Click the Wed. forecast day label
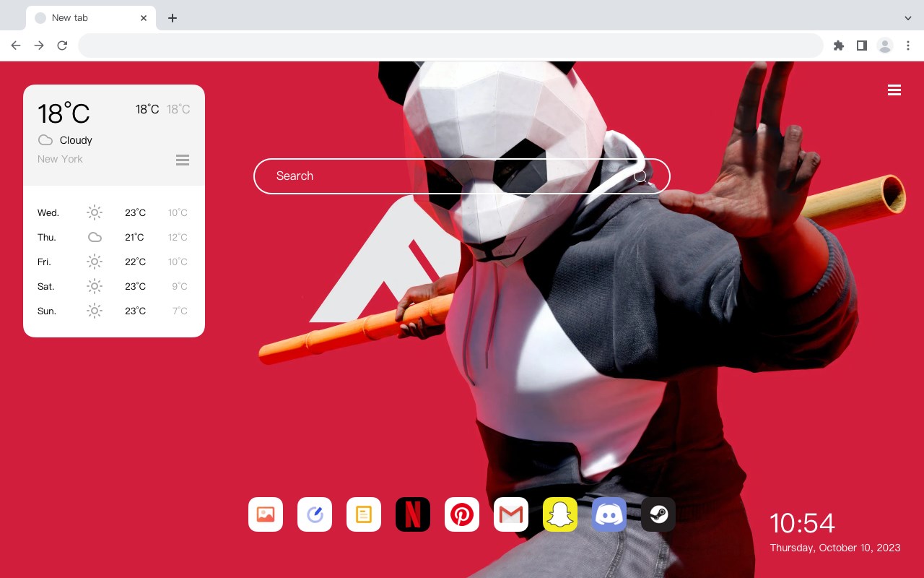The height and width of the screenshot is (578, 924). pos(48,212)
